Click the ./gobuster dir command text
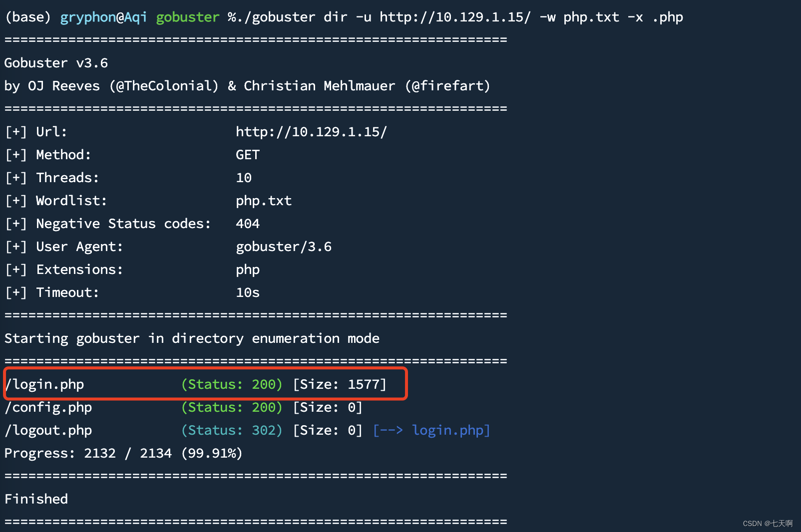This screenshot has height=532, width=801. 291,17
